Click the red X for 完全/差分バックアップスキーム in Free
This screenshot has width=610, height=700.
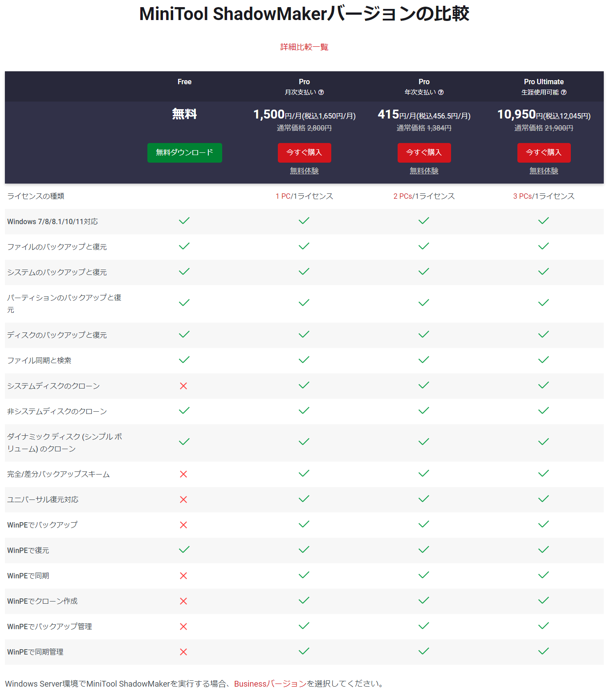(183, 474)
